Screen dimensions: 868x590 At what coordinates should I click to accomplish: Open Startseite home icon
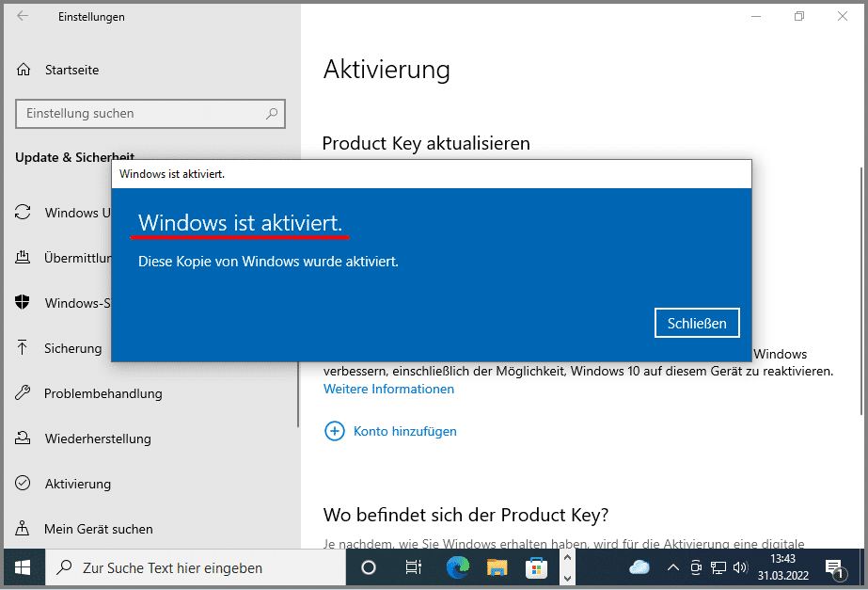click(x=24, y=71)
